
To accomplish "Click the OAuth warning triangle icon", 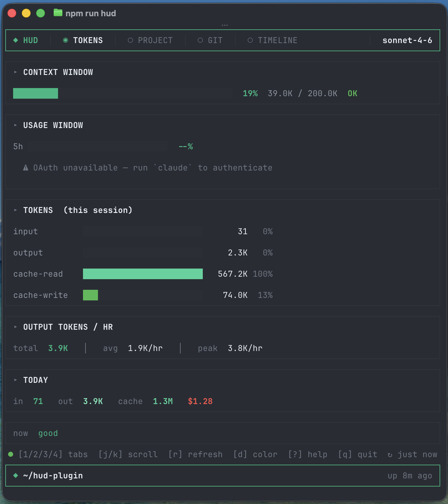I will click(26, 168).
